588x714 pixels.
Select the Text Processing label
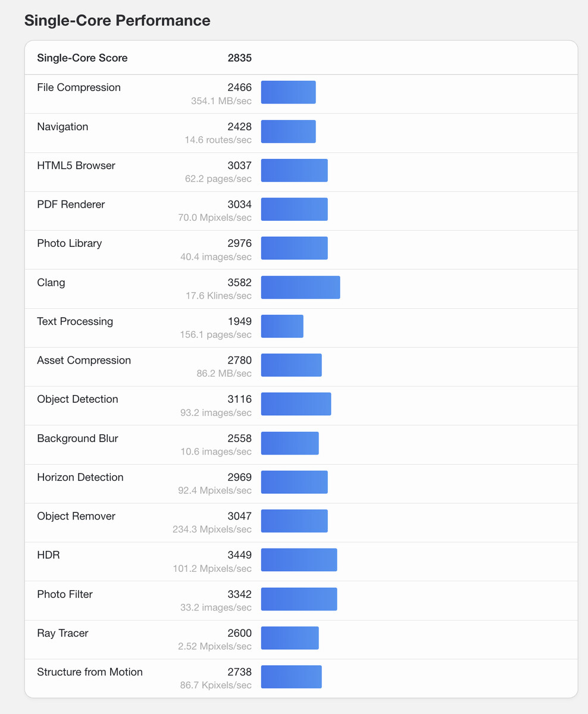pos(75,321)
